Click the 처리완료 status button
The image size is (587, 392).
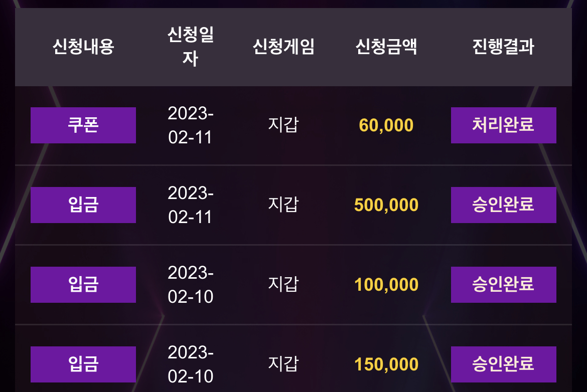[504, 125]
